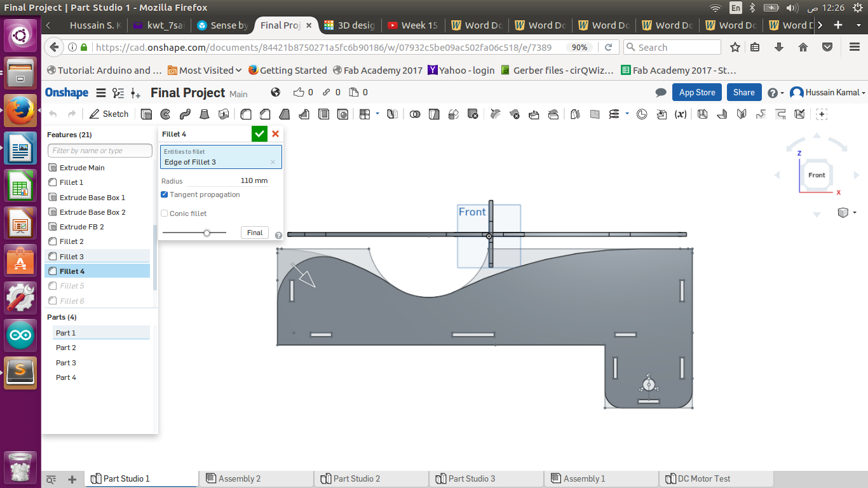Activate the Sweep tool
The width and height of the screenshot is (868, 488).
click(185, 114)
